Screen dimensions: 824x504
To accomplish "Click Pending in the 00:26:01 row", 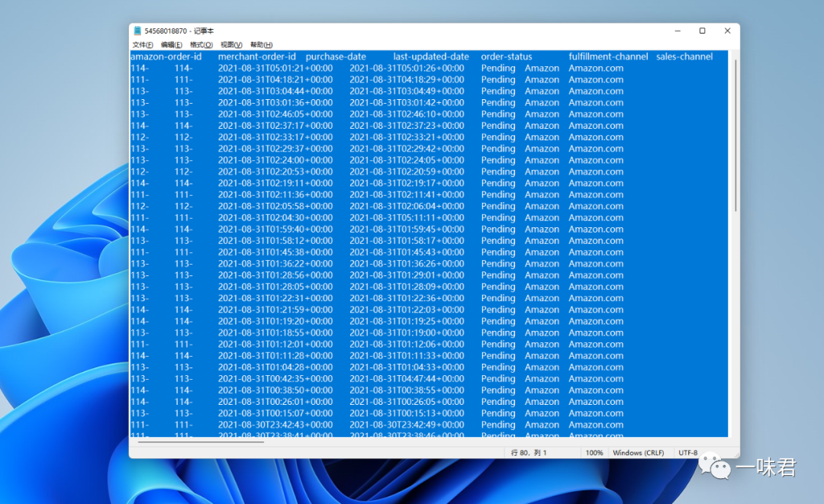I will 498,402.
